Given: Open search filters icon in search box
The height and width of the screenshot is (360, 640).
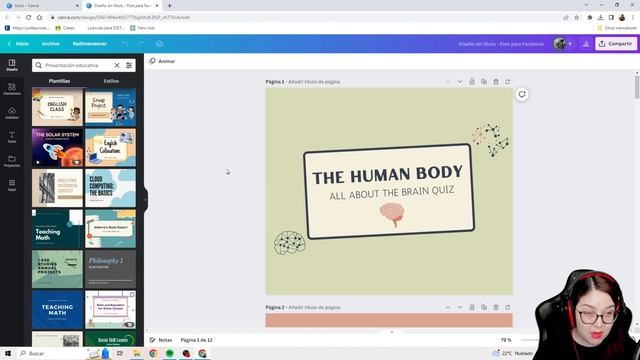Looking at the screenshot, I should [x=129, y=65].
